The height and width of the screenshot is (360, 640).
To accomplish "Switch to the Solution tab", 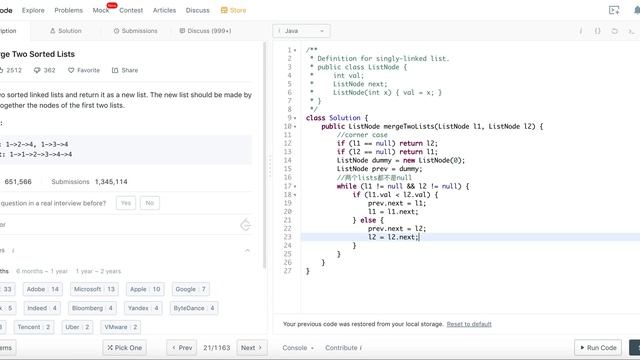I will 66,31.
